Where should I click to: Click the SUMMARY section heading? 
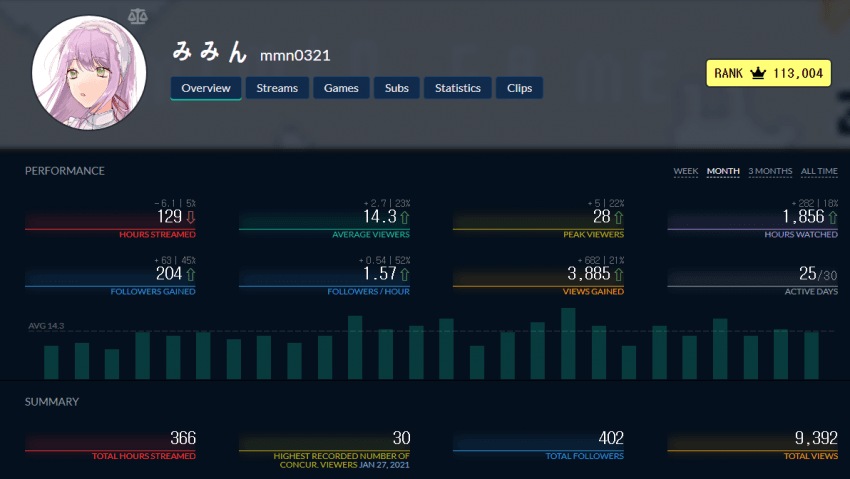tap(52, 402)
